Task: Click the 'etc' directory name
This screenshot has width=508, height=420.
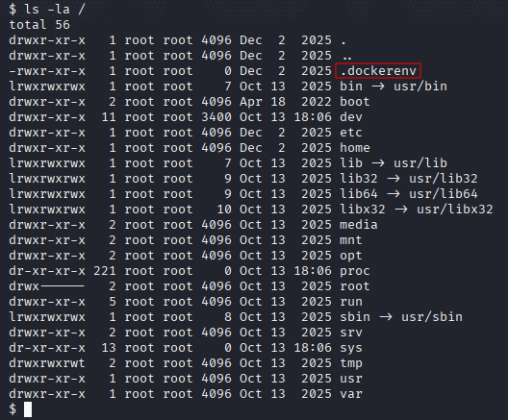Action: point(351,133)
